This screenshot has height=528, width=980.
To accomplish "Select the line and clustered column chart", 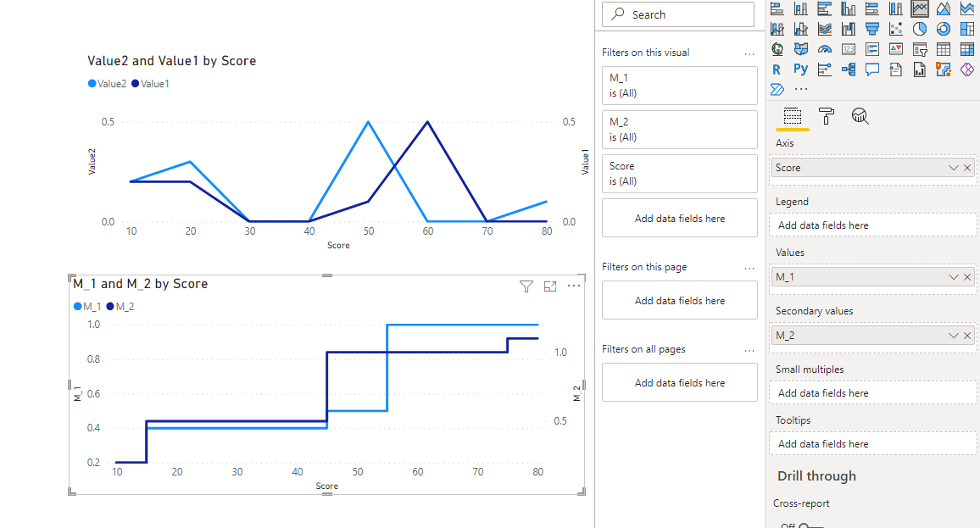I will pyautogui.click(x=800, y=29).
